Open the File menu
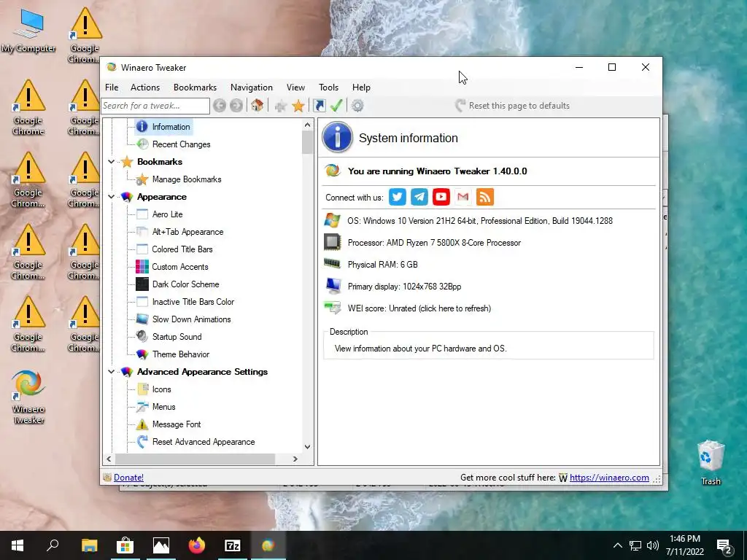Screen dimensions: 747x560 [x=112, y=87]
